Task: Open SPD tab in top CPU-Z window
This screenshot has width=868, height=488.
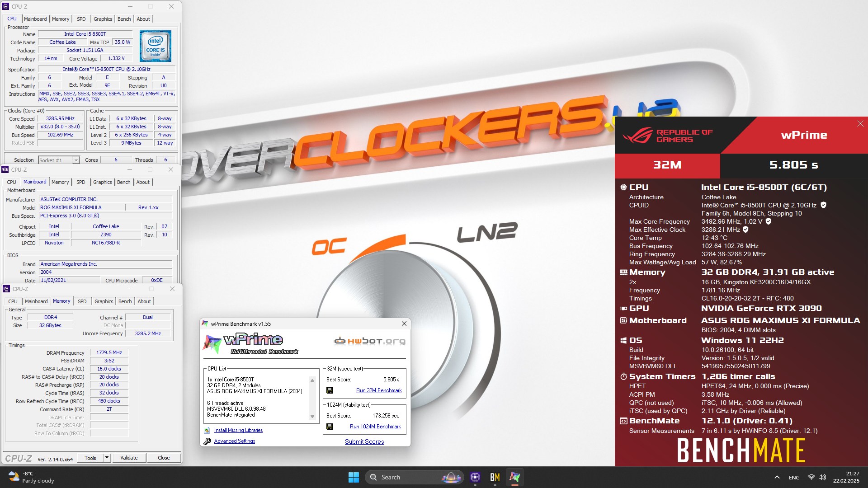Action: click(81, 19)
